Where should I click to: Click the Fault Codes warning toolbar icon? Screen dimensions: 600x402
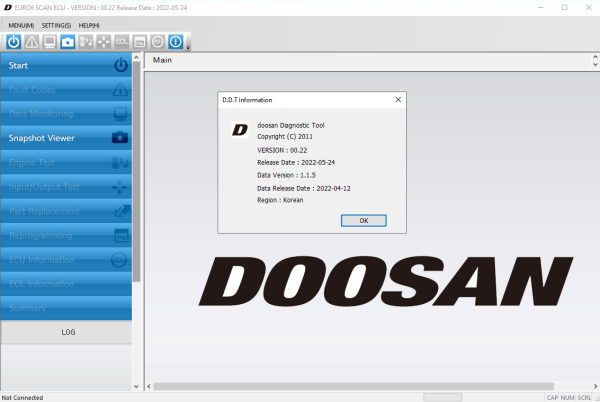point(32,42)
